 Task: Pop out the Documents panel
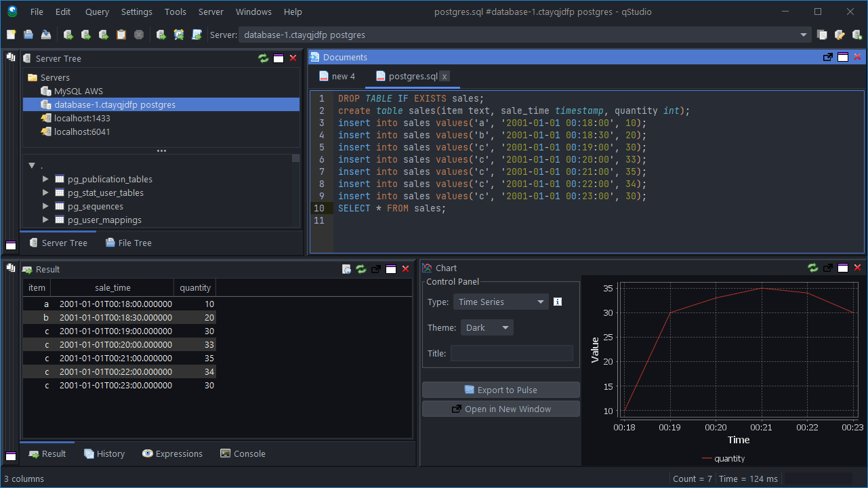[x=827, y=58]
